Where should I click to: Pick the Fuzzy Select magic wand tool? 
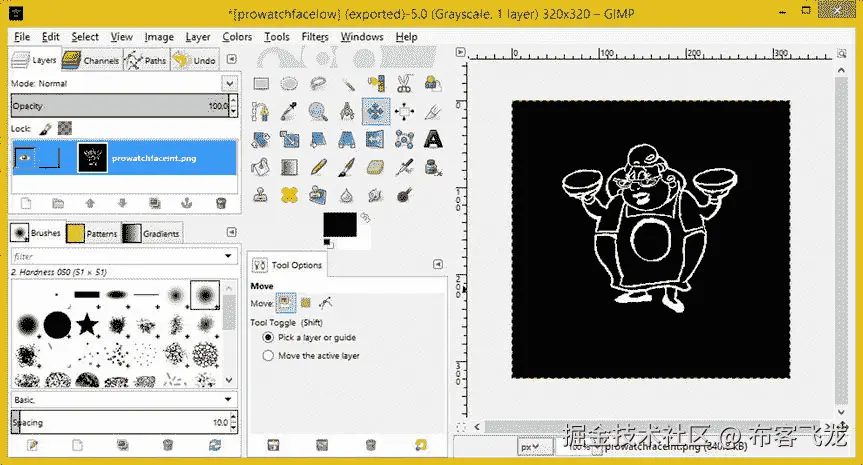coord(347,84)
